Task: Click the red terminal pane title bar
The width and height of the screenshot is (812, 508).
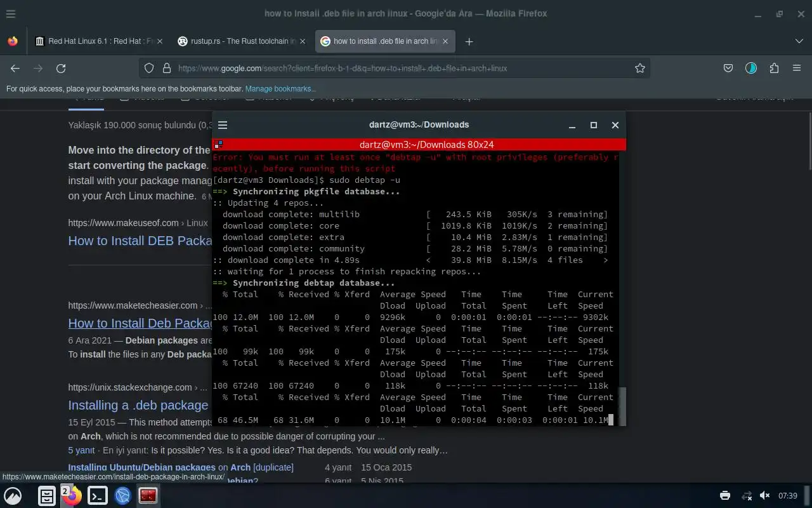Action: coord(419,145)
